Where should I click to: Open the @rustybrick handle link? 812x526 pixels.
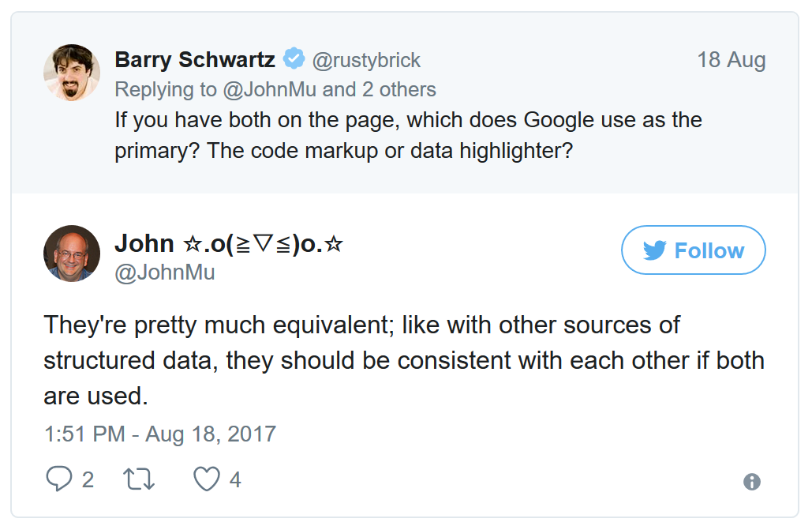pos(366,59)
